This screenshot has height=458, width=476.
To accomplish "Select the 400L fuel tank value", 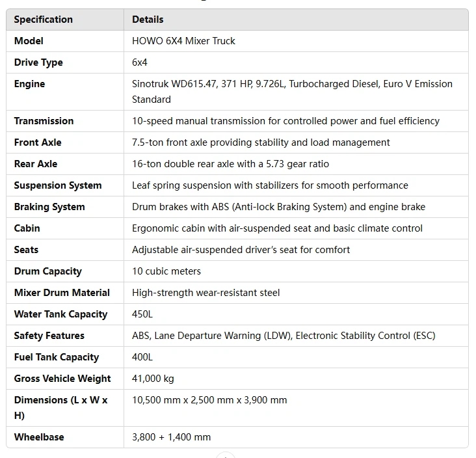I will point(142,357).
